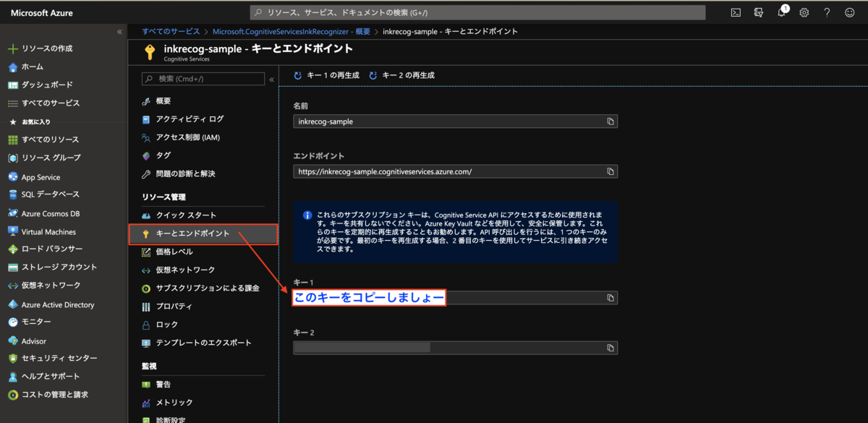This screenshot has width=868, height=423.
Task: Click キー 1 の再生成 button
Action: click(x=326, y=75)
